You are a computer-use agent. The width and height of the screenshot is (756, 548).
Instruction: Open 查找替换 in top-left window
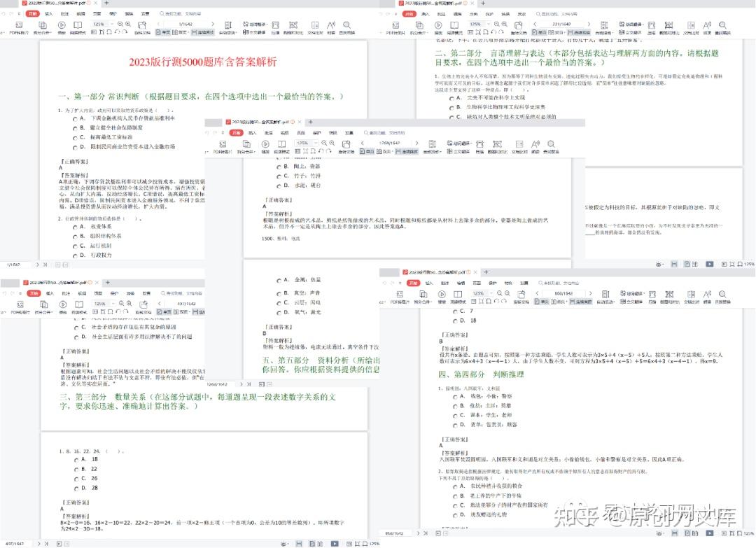pyautogui.click(x=346, y=27)
